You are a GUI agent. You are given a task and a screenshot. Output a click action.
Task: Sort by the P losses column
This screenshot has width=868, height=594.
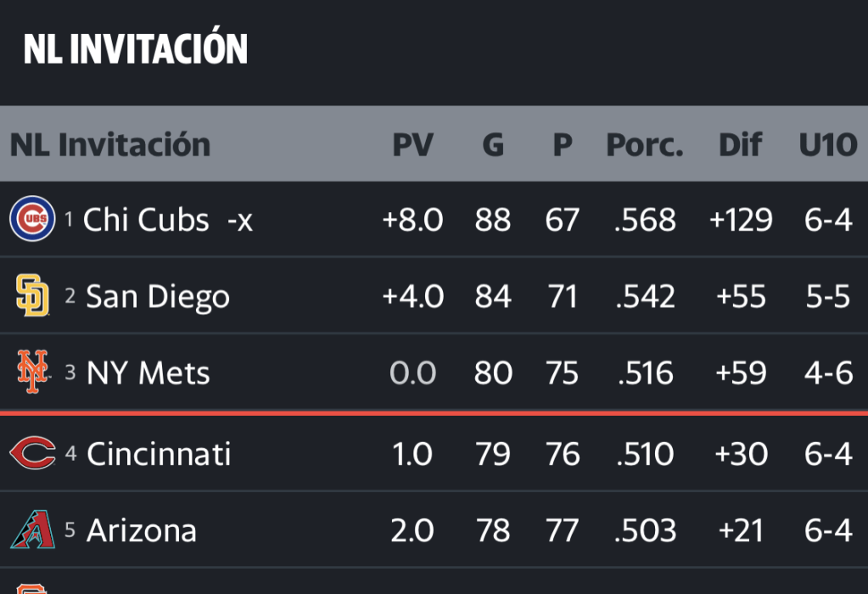pos(562,145)
